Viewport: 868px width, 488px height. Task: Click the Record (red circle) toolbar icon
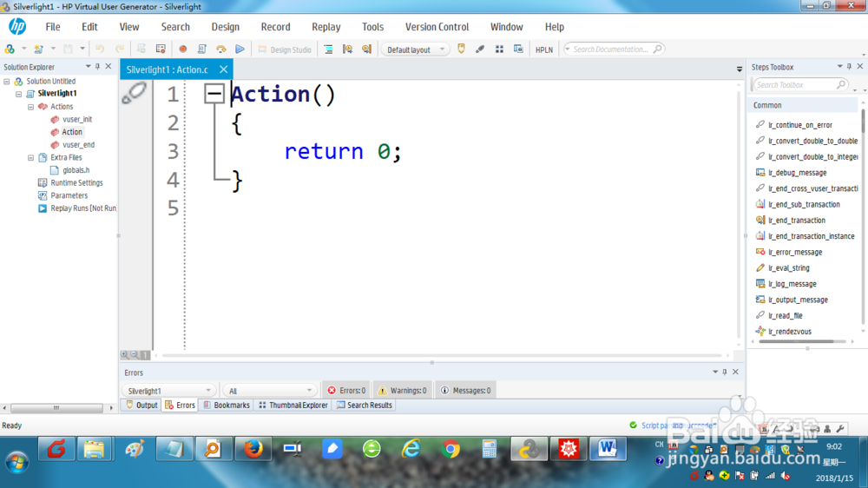pyautogui.click(x=182, y=49)
